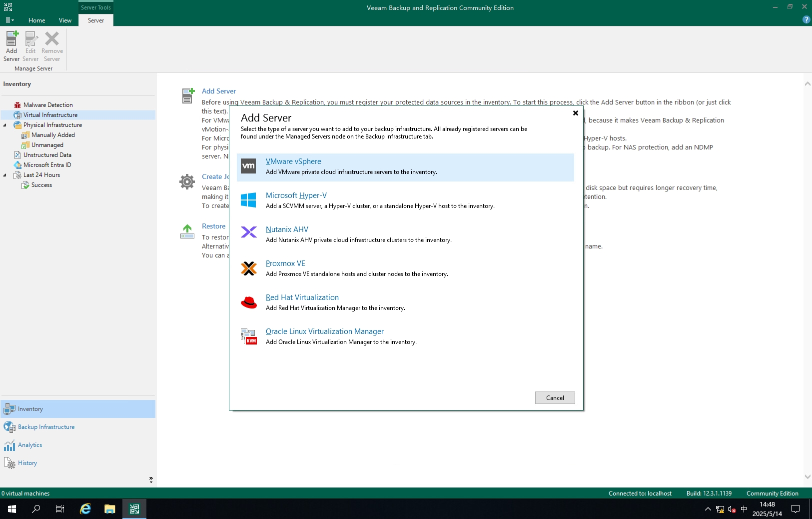Switch to the Home ribbon tab

tap(36, 20)
